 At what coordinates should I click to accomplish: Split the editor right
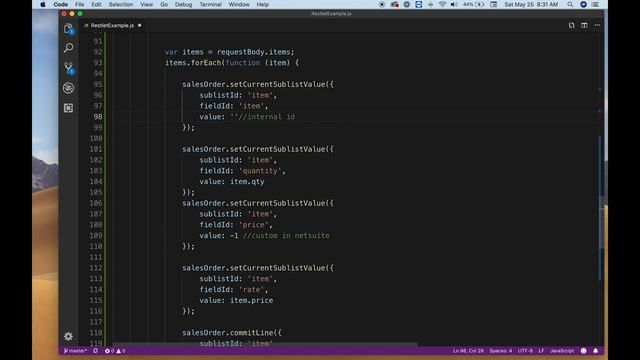coord(584,25)
